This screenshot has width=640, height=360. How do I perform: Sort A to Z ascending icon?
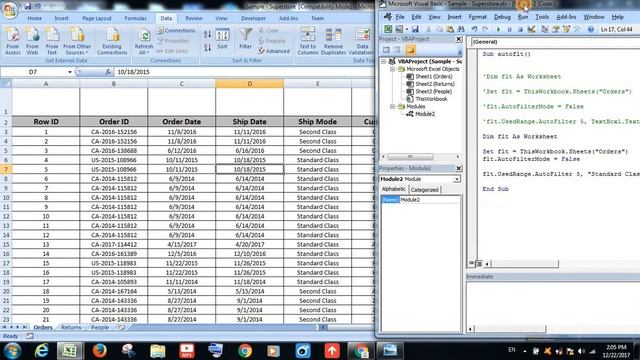coord(207,34)
